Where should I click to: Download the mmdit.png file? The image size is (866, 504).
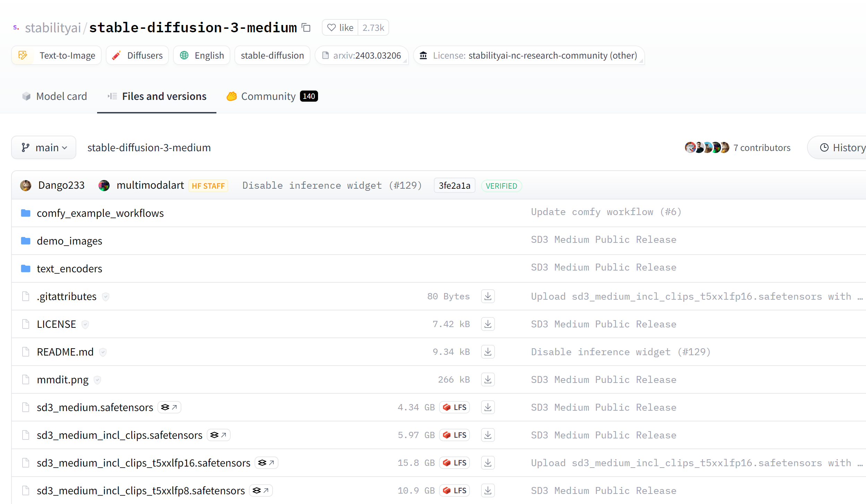click(x=488, y=379)
